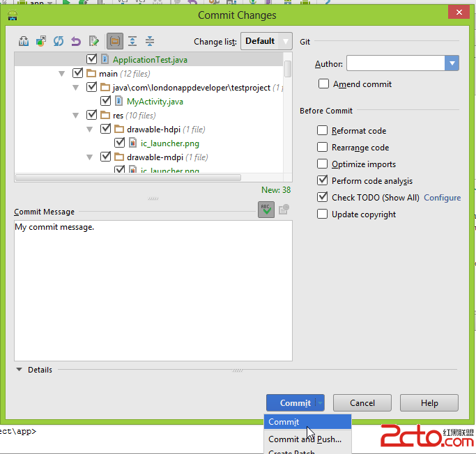Enable the Reformat code checkbox

pyautogui.click(x=322, y=130)
